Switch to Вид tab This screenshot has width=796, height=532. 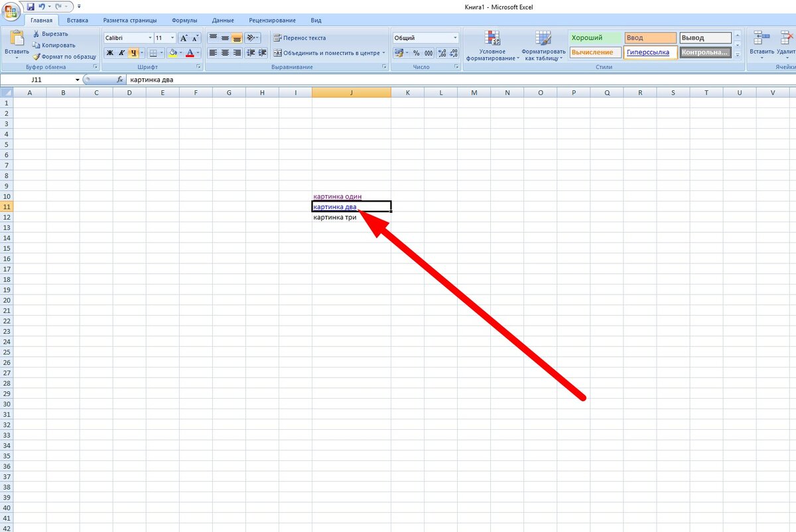316,21
